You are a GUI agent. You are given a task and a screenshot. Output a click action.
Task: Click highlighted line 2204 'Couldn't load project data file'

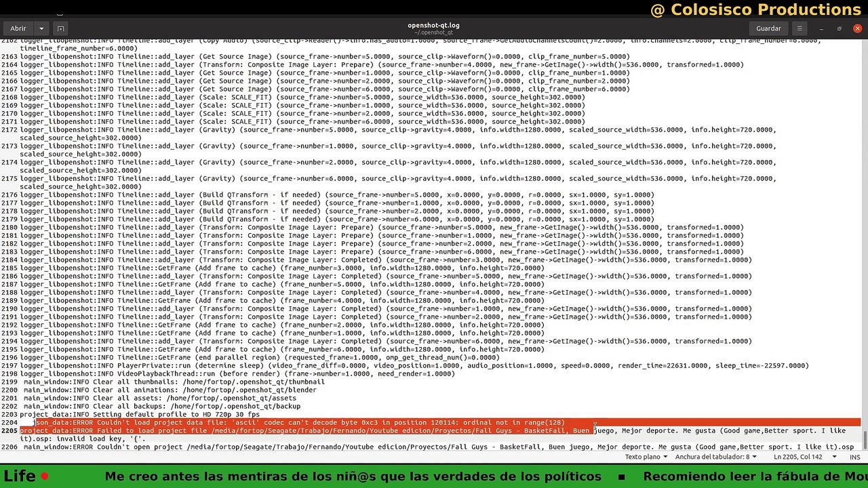299,422
